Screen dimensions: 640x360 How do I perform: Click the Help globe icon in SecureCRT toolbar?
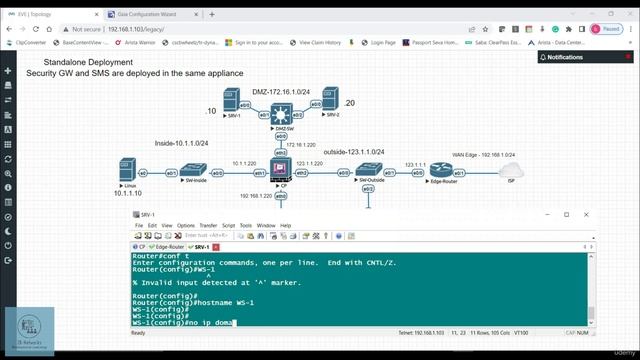[338, 236]
